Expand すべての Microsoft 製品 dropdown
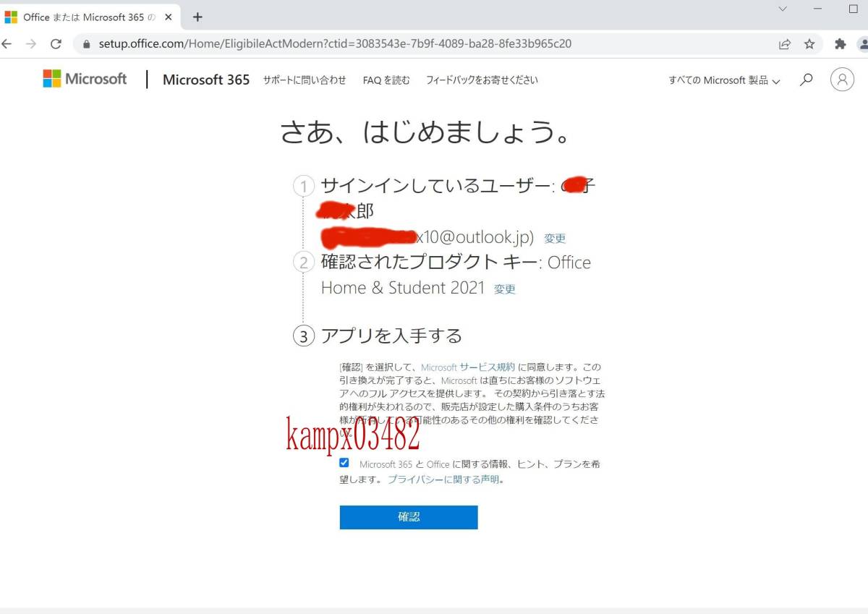Image resolution: width=868 pixels, height=614 pixels. [x=724, y=80]
